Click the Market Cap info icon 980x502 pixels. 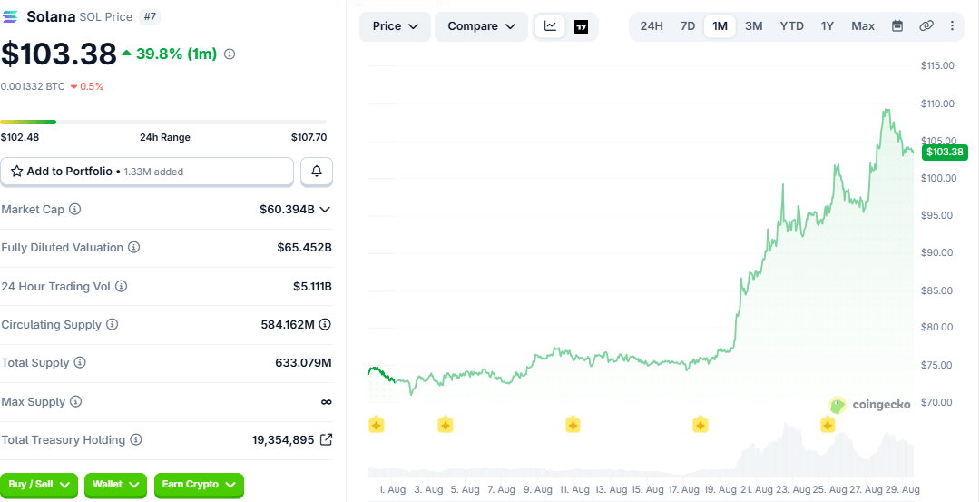click(x=75, y=210)
